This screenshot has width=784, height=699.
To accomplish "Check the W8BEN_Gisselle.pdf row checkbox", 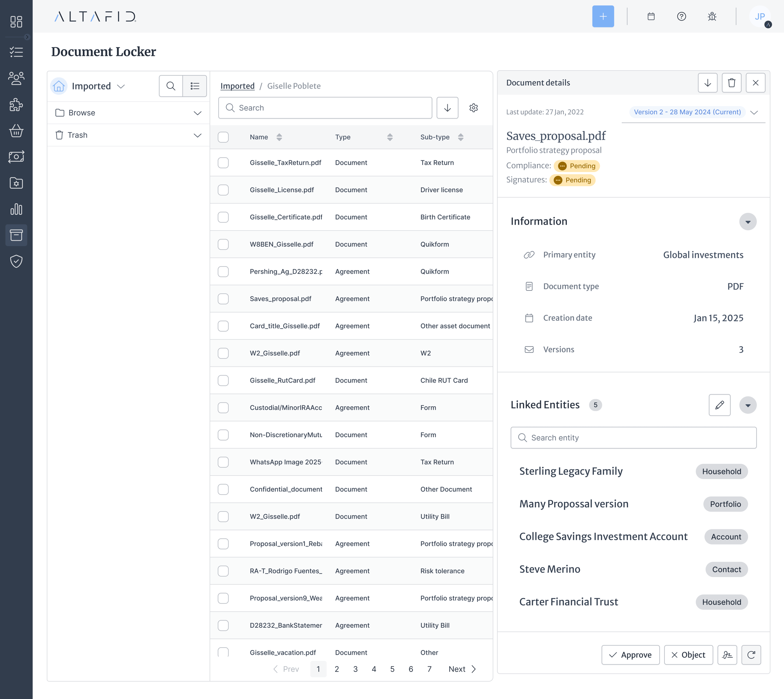I will pyautogui.click(x=223, y=244).
